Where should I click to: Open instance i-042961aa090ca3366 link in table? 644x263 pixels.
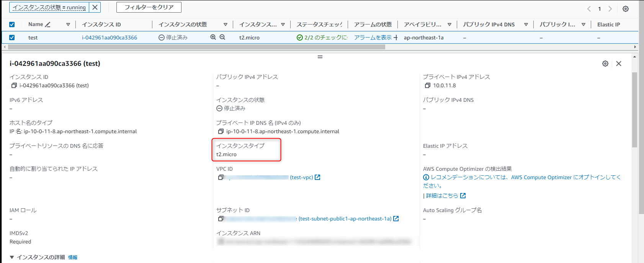point(110,38)
